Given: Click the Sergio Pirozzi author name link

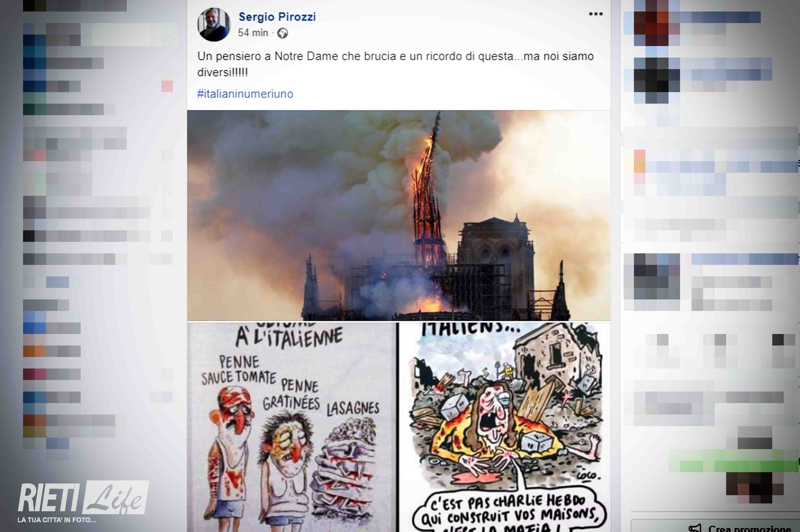Looking at the screenshot, I should [x=277, y=17].
